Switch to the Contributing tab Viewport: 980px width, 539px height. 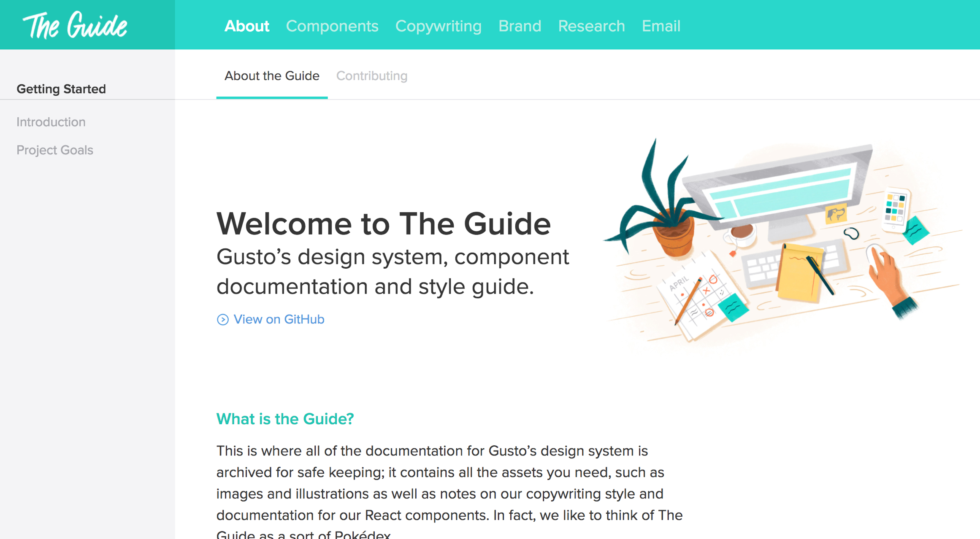371,76
